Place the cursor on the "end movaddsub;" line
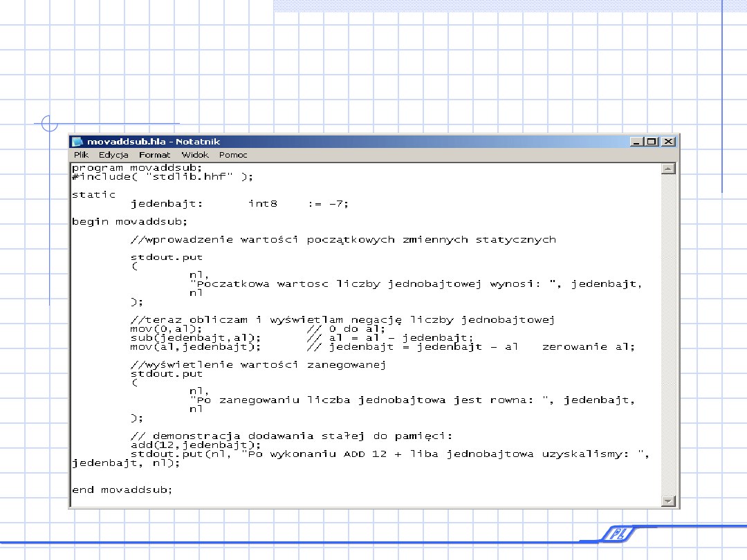This screenshot has width=747, height=560. click(122, 489)
